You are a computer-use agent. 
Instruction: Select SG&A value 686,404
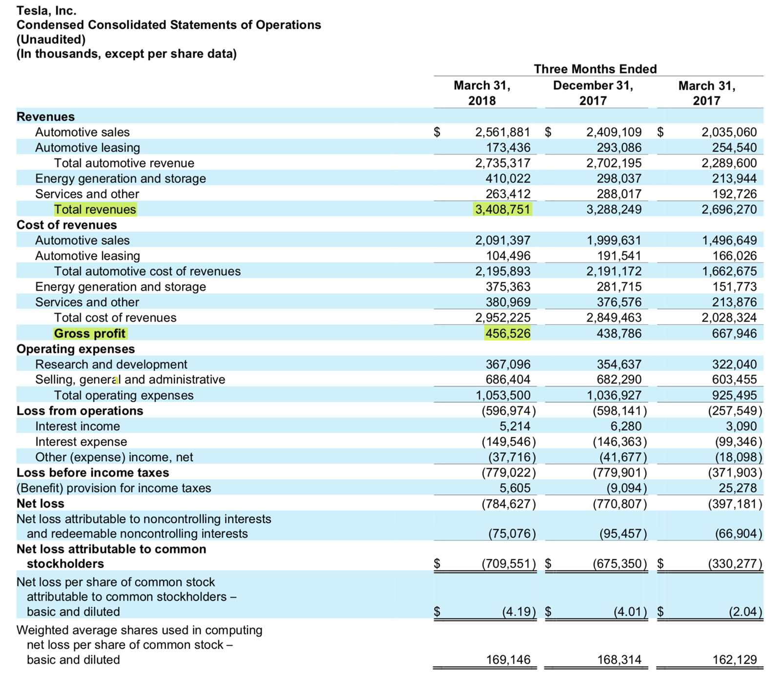pos(508,380)
